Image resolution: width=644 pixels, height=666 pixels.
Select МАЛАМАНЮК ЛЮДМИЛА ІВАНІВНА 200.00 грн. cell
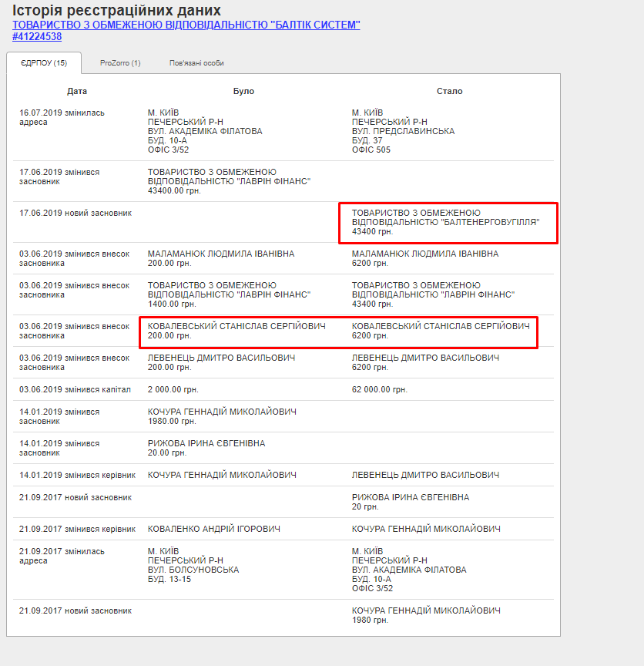(221, 258)
